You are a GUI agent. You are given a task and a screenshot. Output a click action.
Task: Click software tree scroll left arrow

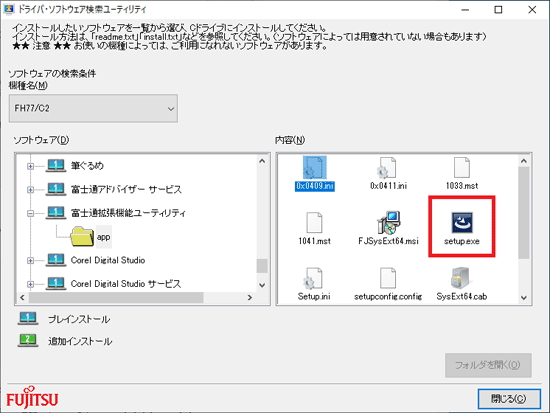click(x=22, y=298)
